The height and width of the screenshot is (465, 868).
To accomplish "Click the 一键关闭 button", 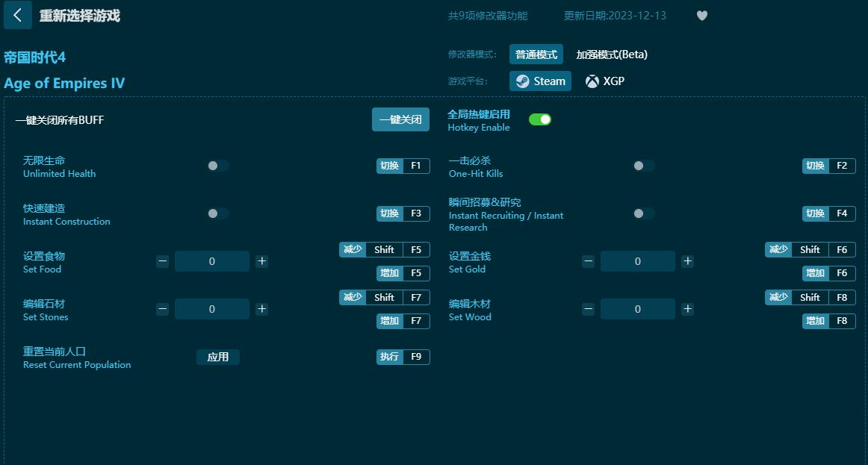I will point(401,119).
